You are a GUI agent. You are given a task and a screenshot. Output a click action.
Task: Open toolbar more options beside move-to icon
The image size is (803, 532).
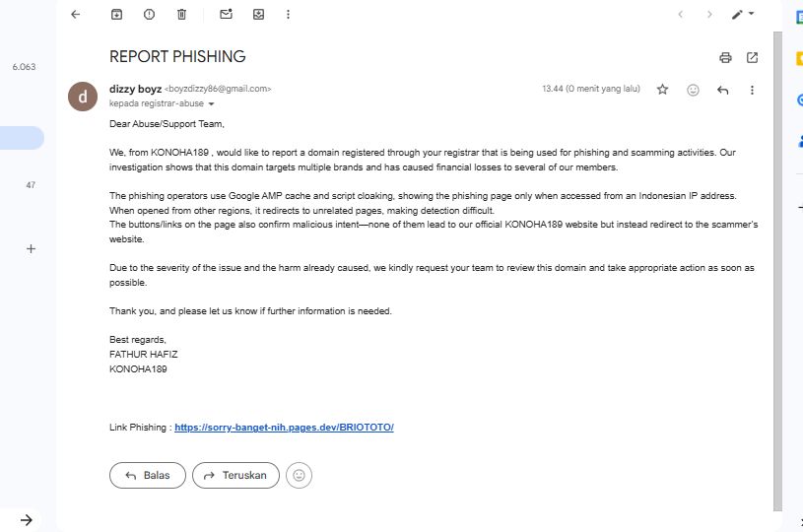[x=288, y=15]
